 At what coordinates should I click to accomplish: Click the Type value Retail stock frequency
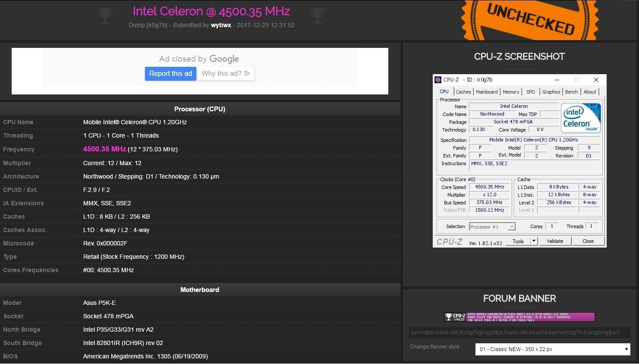point(134,257)
